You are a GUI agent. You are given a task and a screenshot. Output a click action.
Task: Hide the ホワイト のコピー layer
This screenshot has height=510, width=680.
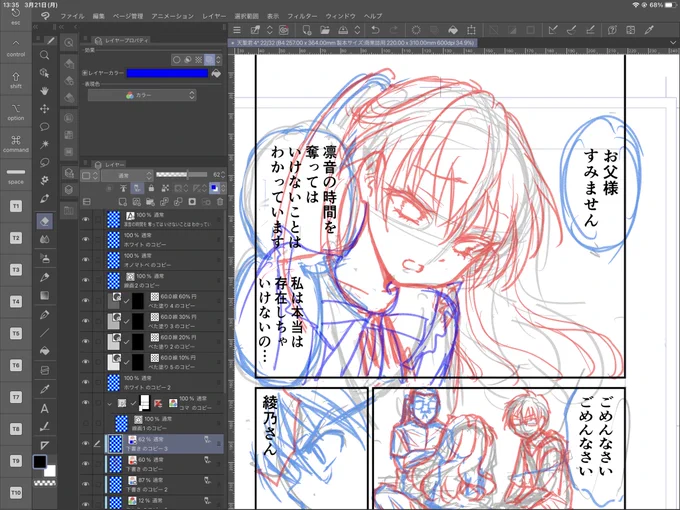tap(86, 240)
